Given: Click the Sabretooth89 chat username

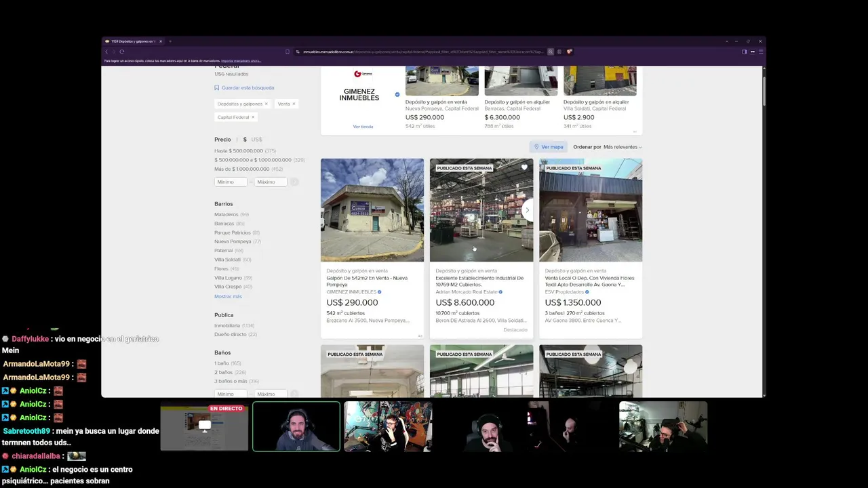Looking at the screenshot, I should [26, 431].
